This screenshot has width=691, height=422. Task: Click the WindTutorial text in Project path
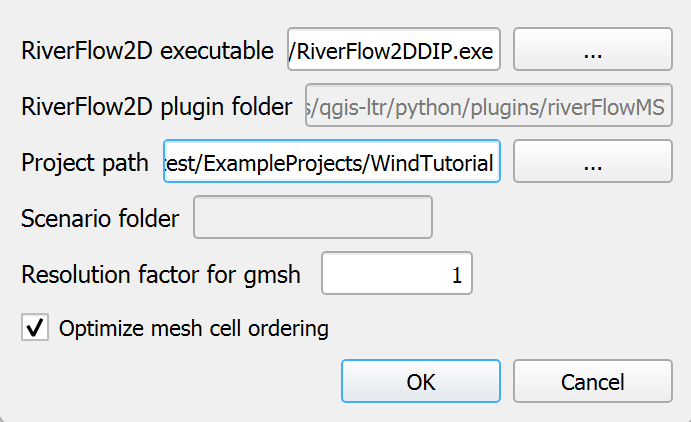tap(431, 163)
